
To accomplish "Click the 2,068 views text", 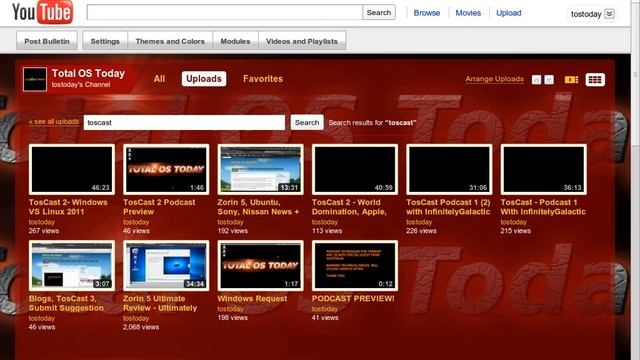I will click(x=141, y=327).
